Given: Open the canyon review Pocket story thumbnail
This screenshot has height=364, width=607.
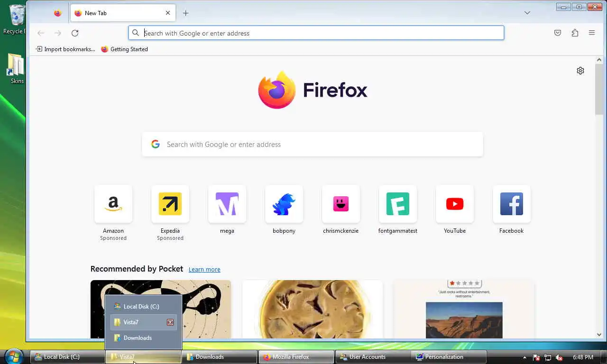Looking at the screenshot, I should pos(464,309).
